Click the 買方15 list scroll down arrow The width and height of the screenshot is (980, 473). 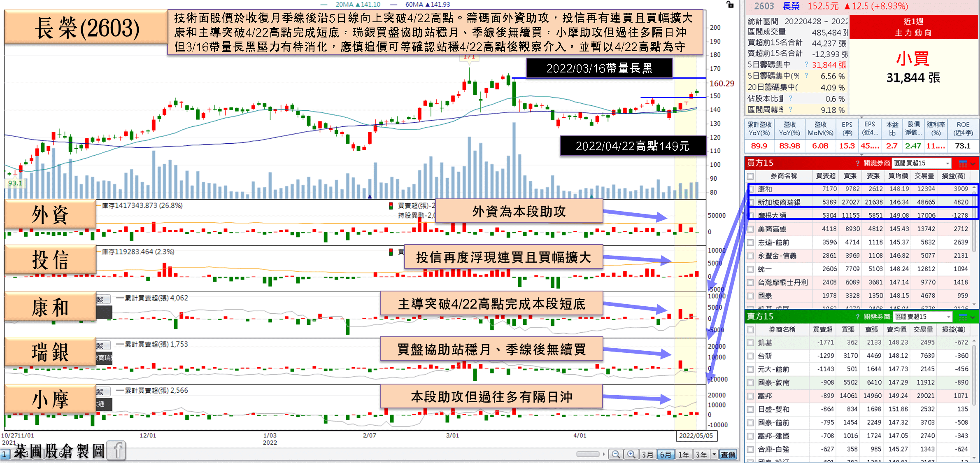point(974,304)
